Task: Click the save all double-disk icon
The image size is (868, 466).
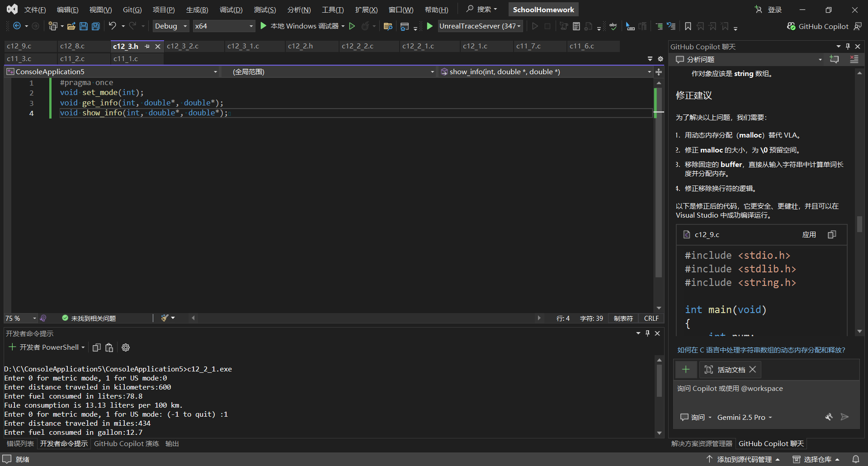Action: click(96, 26)
